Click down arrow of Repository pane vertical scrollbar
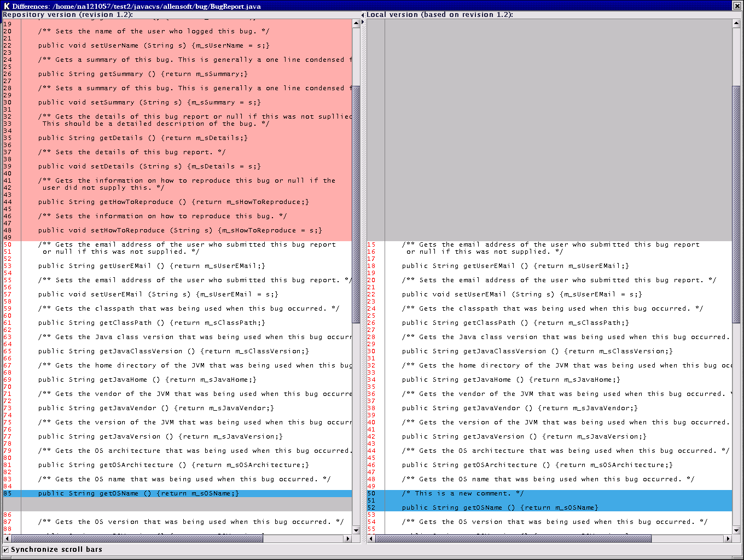The height and width of the screenshot is (560, 744). pos(356,530)
